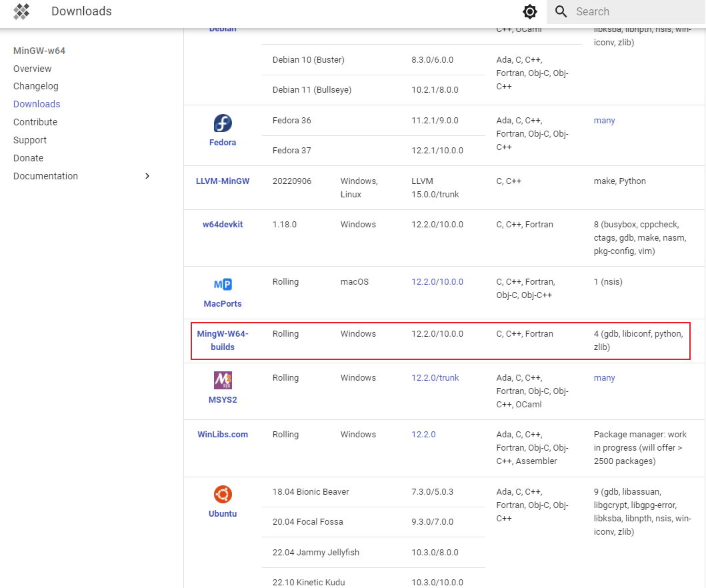This screenshot has height=588, width=706.
Task: Select the '22.10 Kinetic Kudu' cell
Action: coord(309,582)
